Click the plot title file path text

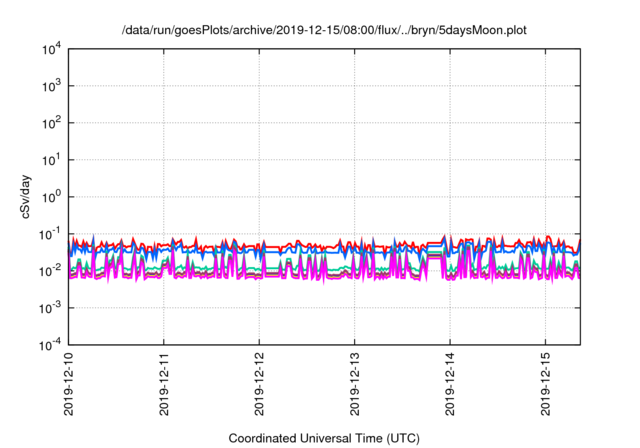coord(324,30)
